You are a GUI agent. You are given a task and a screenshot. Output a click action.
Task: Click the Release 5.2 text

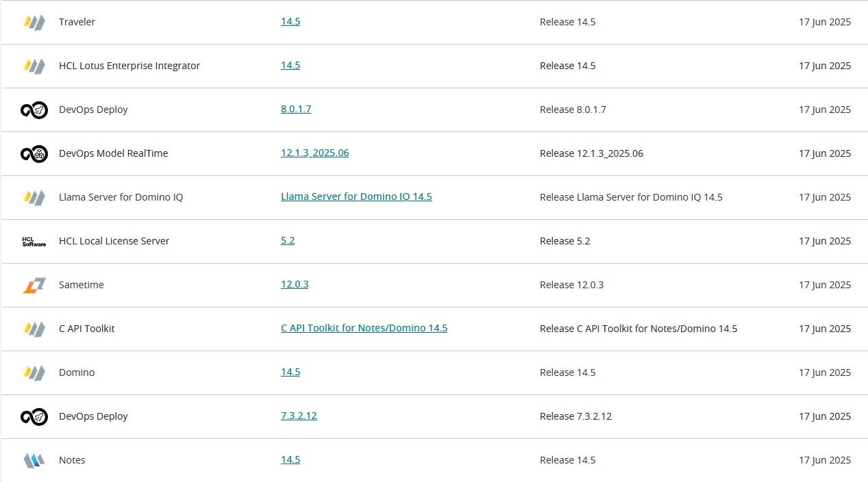[565, 241]
